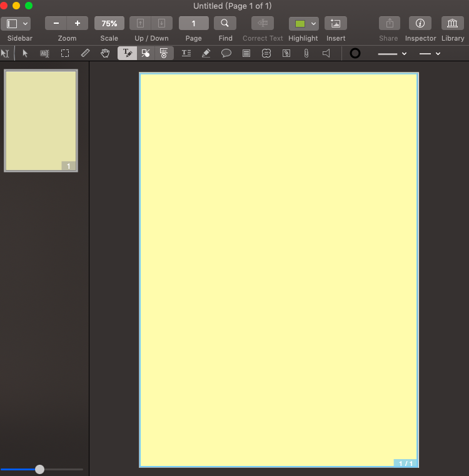Click the Page number field
Screen dimensions: 469x476
click(194, 23)
